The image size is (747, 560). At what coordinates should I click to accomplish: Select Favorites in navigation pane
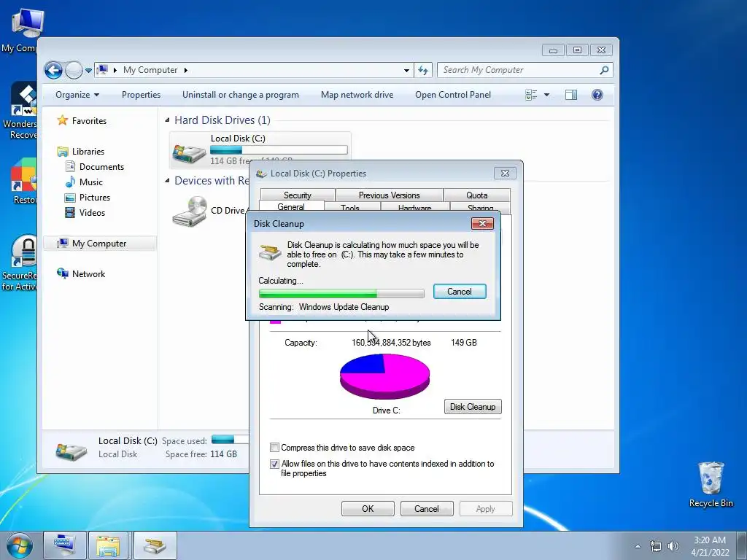(89, 121)
